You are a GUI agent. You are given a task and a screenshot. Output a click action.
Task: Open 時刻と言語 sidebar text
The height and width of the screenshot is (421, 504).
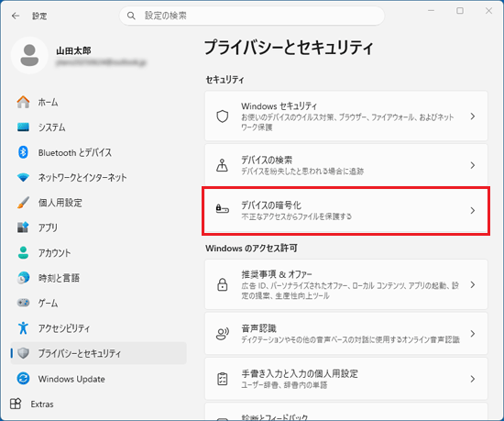[59, 278]
